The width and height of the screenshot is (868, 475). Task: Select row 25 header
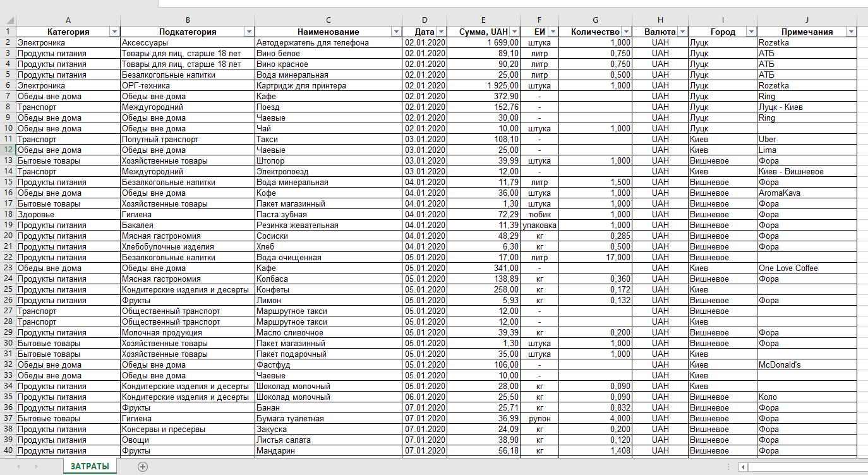tap(8, 289)
